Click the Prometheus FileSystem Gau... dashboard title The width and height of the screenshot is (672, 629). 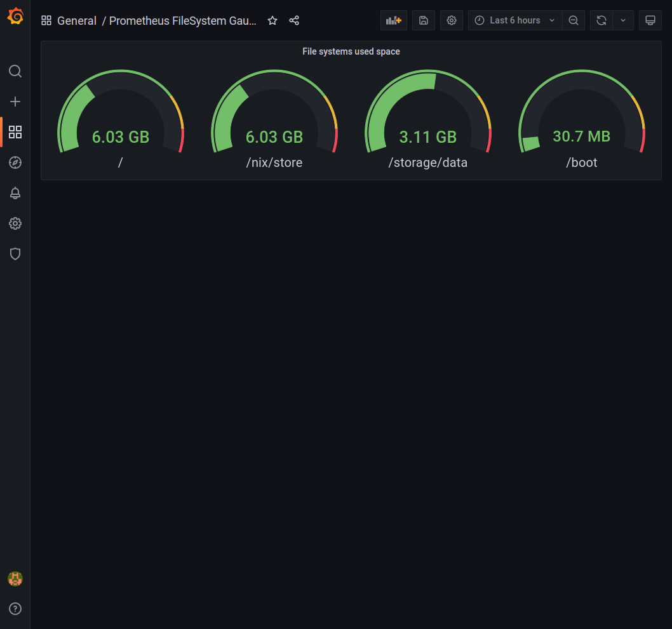tap(182, 20)
